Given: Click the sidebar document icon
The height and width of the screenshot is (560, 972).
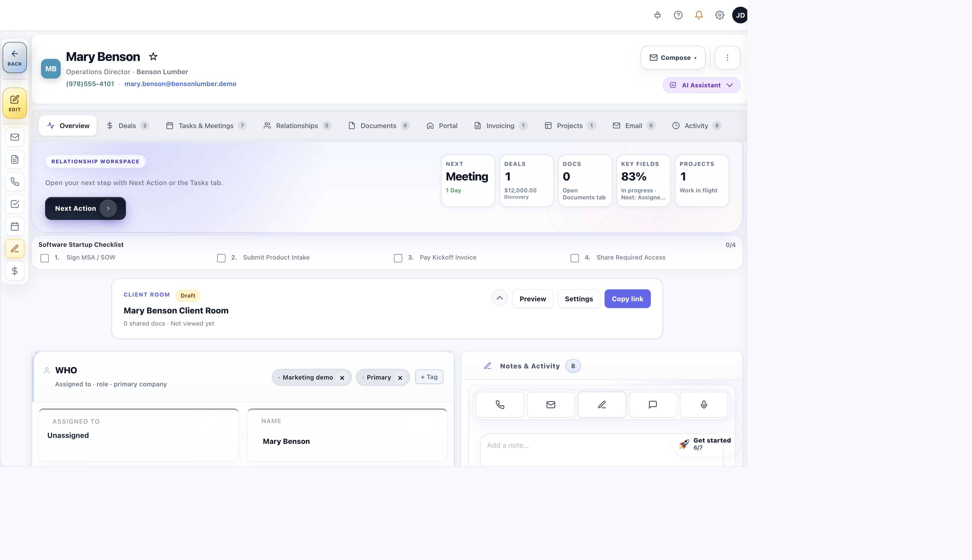Looking at the screenshot, I should click(x=15, y=160).
